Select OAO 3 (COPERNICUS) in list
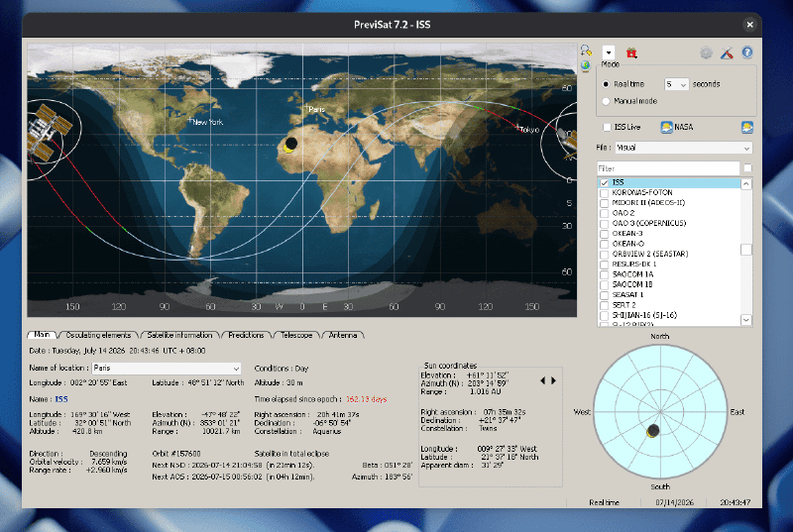Screen dimensions: 793x532 coord(649,223)
